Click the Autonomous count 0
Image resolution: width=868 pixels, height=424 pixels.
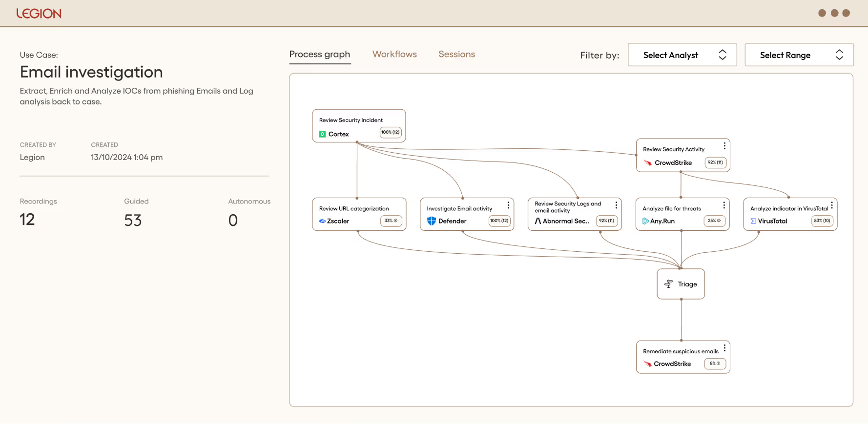click(233, 220)
